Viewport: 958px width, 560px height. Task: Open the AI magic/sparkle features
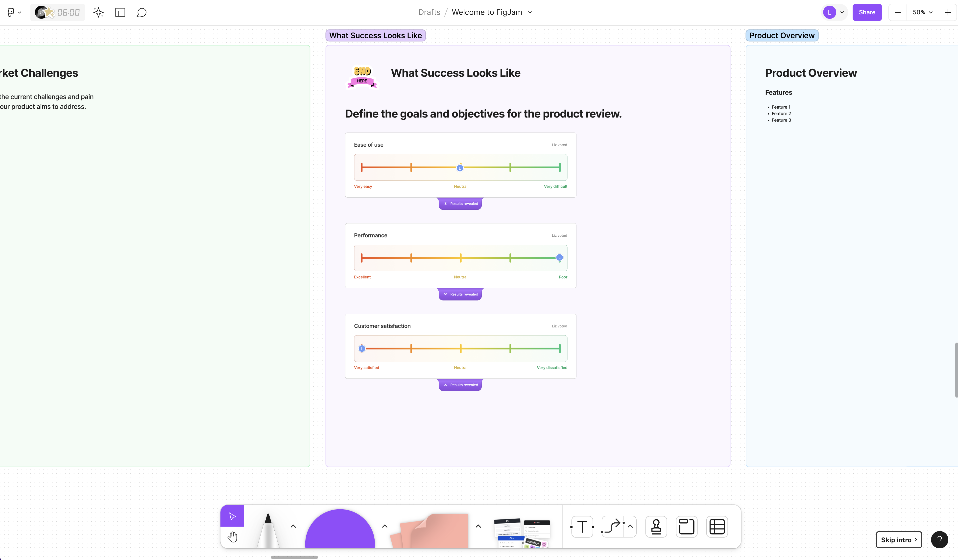pyautogui.click(x=98, y=12)
